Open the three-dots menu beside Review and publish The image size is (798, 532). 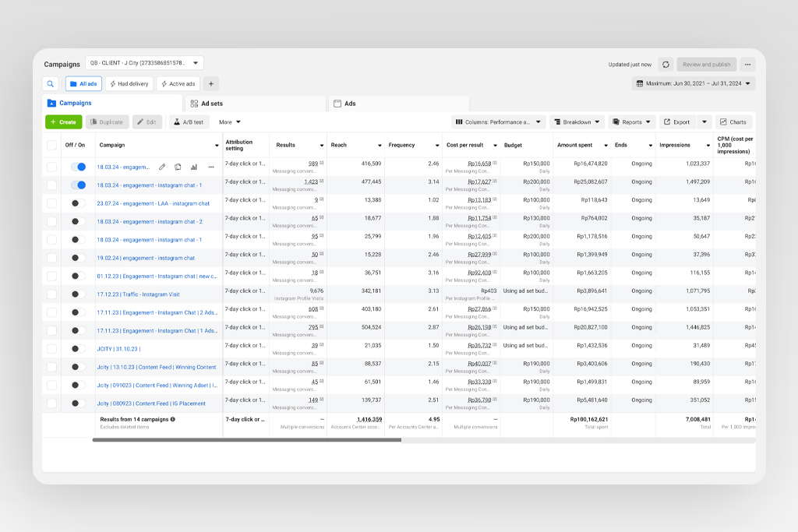coord(747,65)
